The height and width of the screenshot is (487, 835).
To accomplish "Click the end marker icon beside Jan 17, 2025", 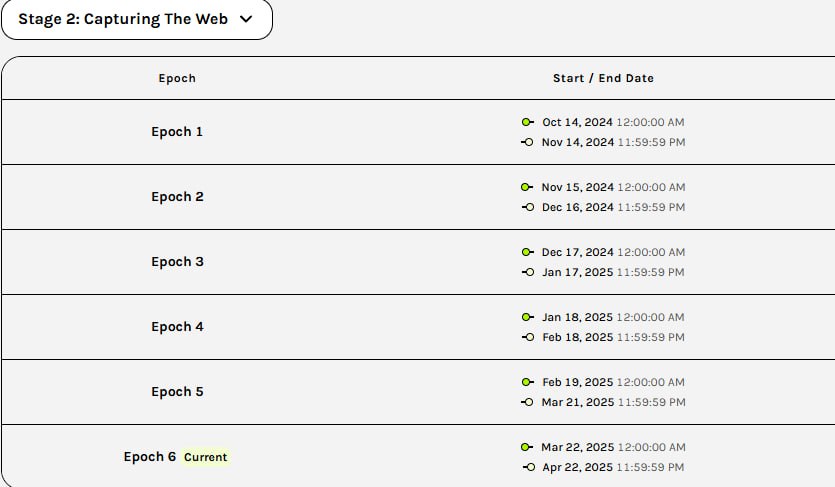I will (528, 272).
